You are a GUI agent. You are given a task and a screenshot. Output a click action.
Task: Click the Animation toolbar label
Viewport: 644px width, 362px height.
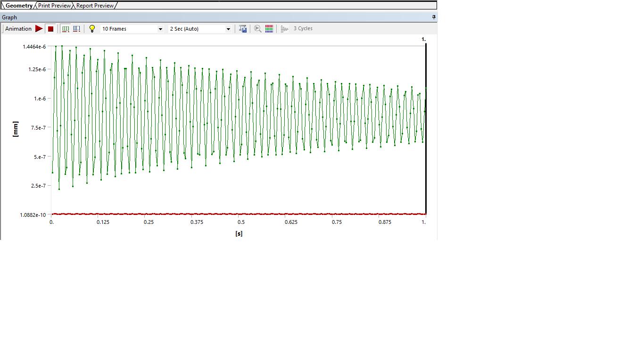tap(18, 29)
